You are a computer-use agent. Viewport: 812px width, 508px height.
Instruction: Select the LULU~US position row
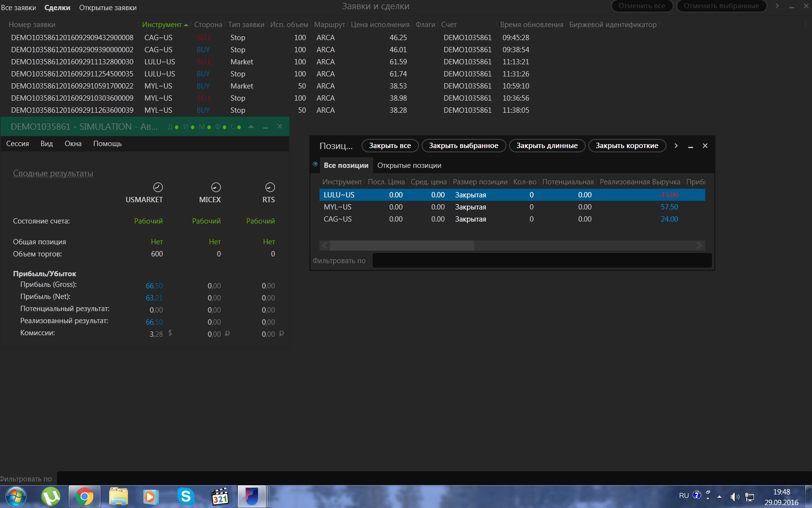pyautogui.click(x=512, y=195)
